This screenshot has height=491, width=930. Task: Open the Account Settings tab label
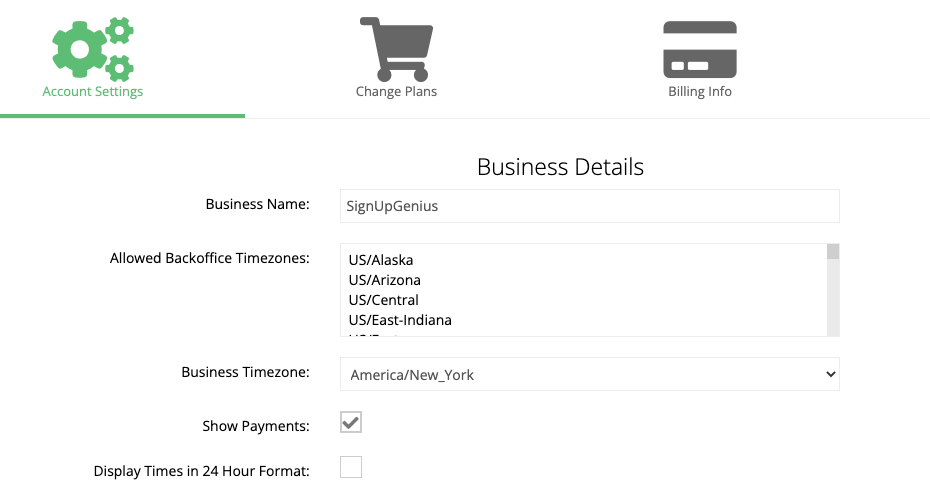(93, 91)
